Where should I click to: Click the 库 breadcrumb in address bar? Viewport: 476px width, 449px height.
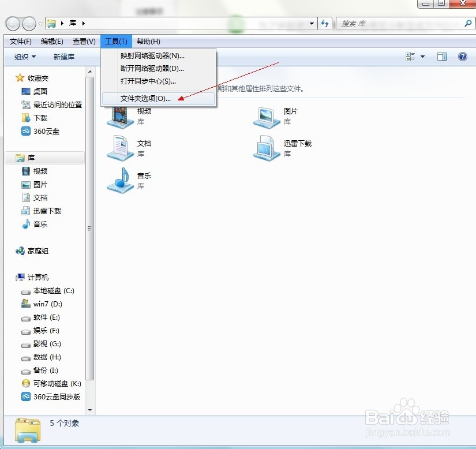point(73,23)
